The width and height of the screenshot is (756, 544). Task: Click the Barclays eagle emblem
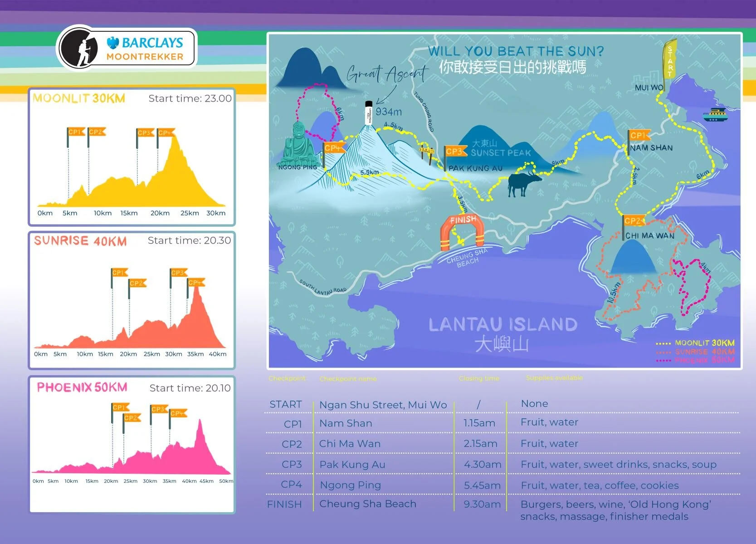113,43
